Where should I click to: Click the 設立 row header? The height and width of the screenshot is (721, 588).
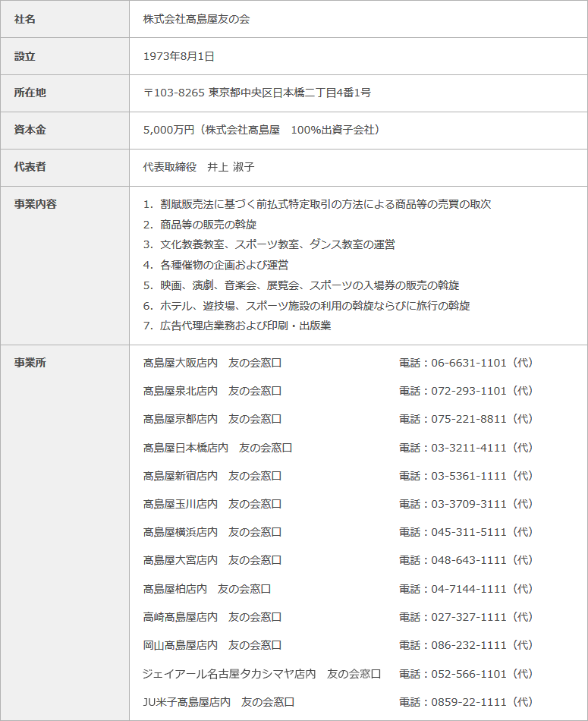(64, 57)
